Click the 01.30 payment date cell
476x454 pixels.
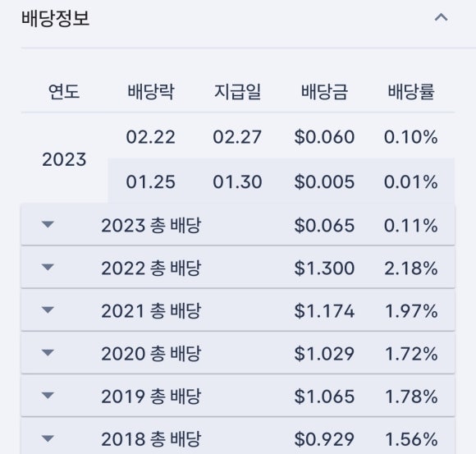coord(237,182)
